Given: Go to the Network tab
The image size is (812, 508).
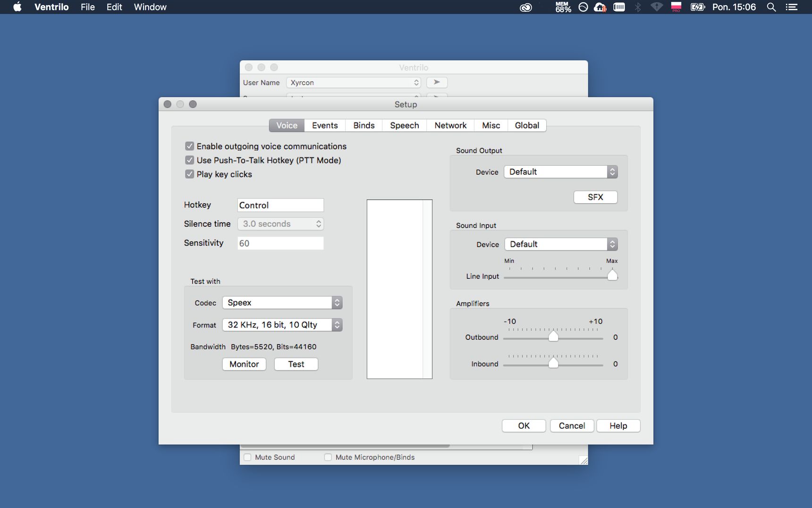Looking at the screenshot, I should 450,125.
